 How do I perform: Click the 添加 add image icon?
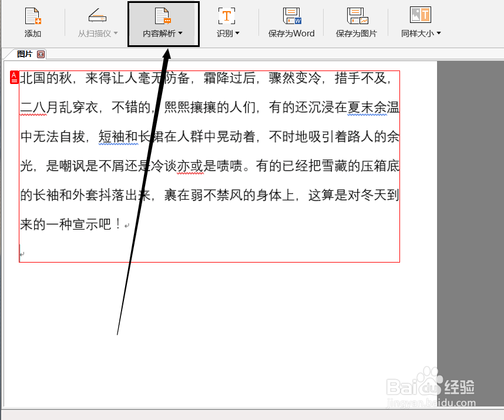point(32,16)
